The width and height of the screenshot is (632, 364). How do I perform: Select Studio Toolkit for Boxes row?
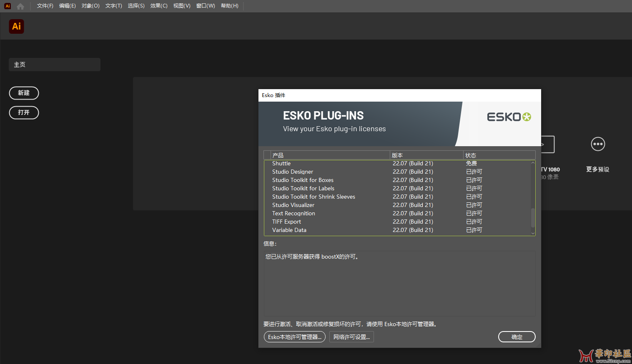397,180
